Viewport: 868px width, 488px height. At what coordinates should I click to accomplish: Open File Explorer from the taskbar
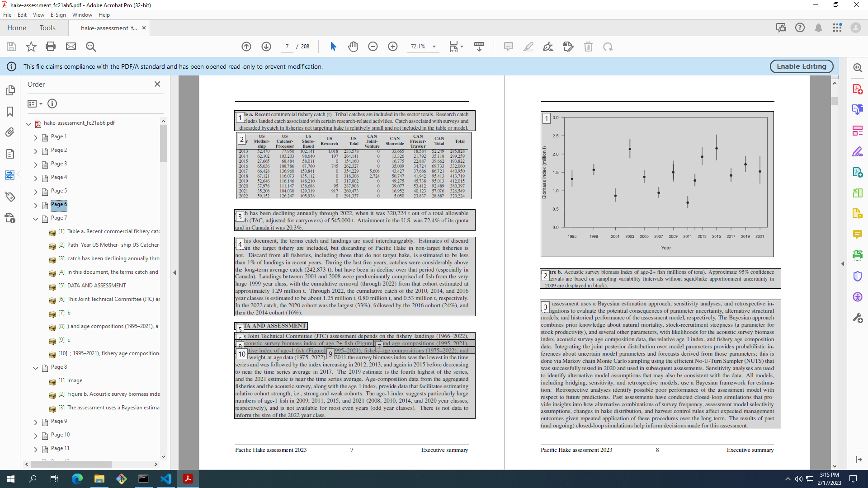coord(99,479)
